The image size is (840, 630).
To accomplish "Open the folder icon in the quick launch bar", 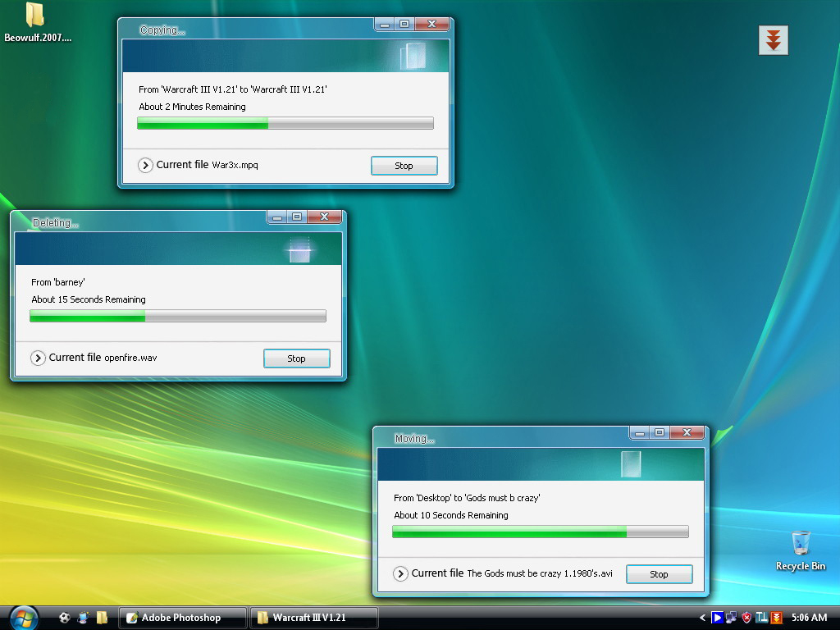I will [101, 618].
